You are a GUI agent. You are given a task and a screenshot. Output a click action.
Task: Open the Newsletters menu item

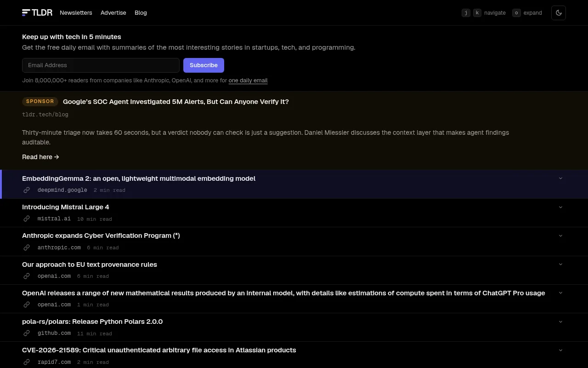76,13
